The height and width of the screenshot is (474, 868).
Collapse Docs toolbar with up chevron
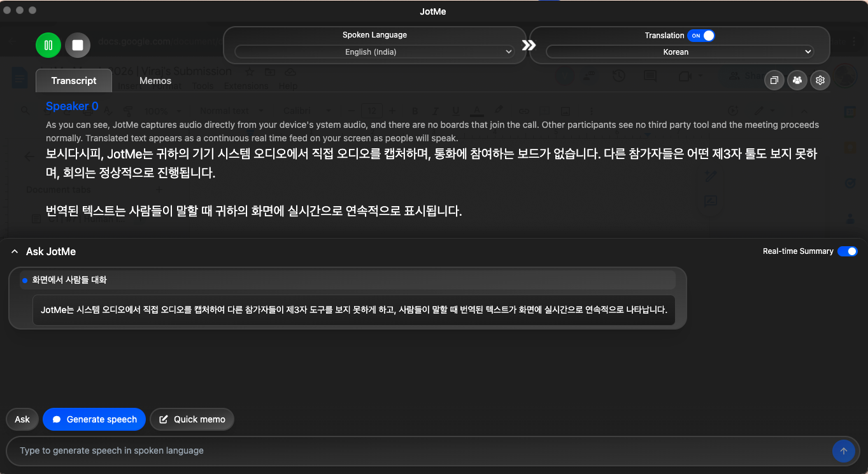(804, 110)
